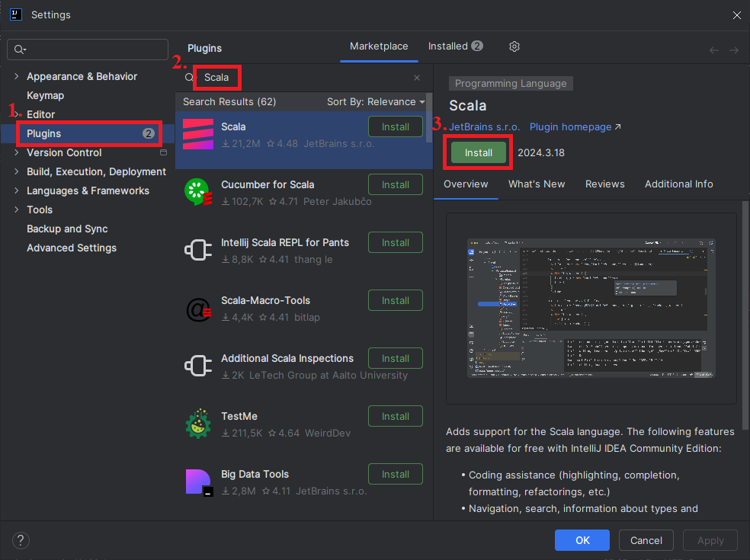The height and width of the screenshot is (560, 750).
Task: Click the plugin description pane scrollbar
Action: tap(745, 315)
